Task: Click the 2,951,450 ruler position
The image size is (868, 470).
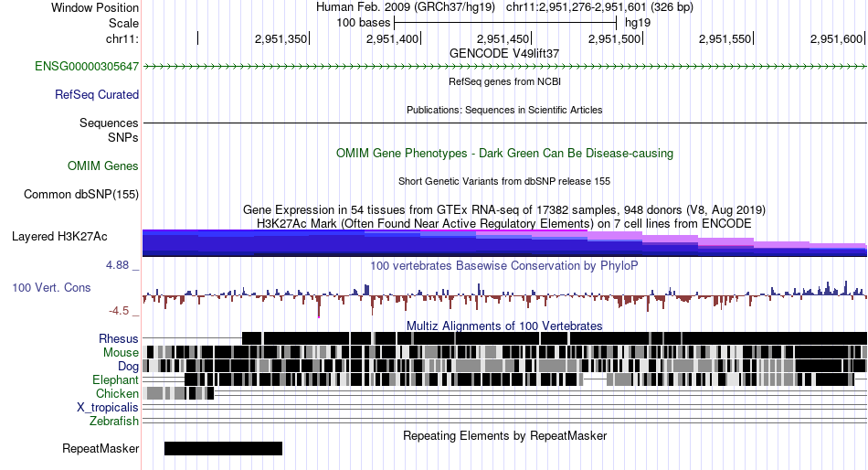Action: [x=503, y=38]
